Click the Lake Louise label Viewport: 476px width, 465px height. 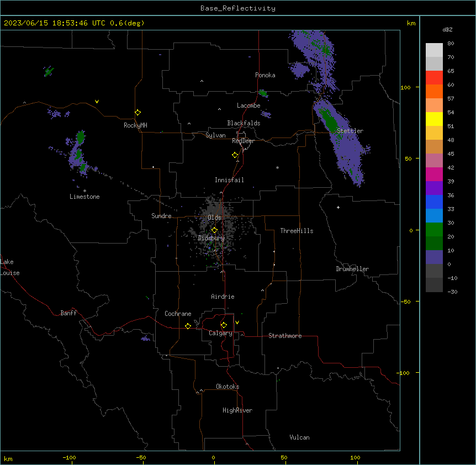[x=10, y=267]
